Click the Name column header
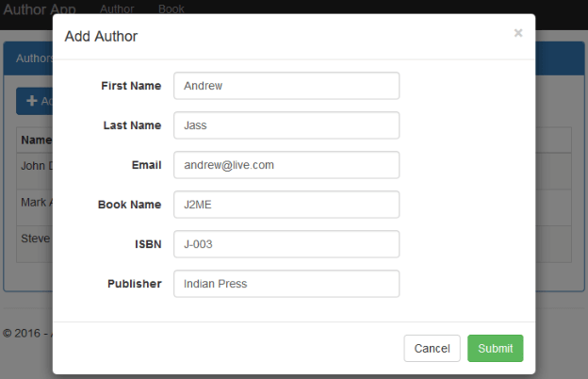 coord(36,140)
